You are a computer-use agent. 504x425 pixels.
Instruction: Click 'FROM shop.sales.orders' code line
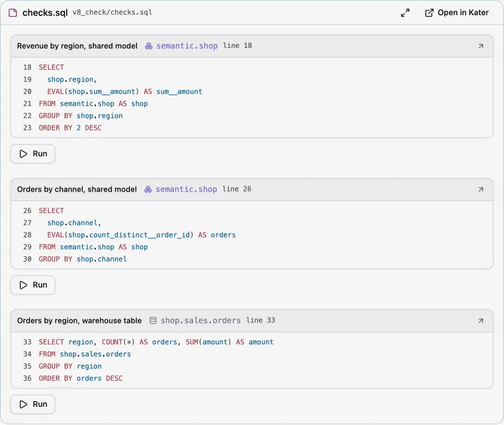click(x=85, y=354)
